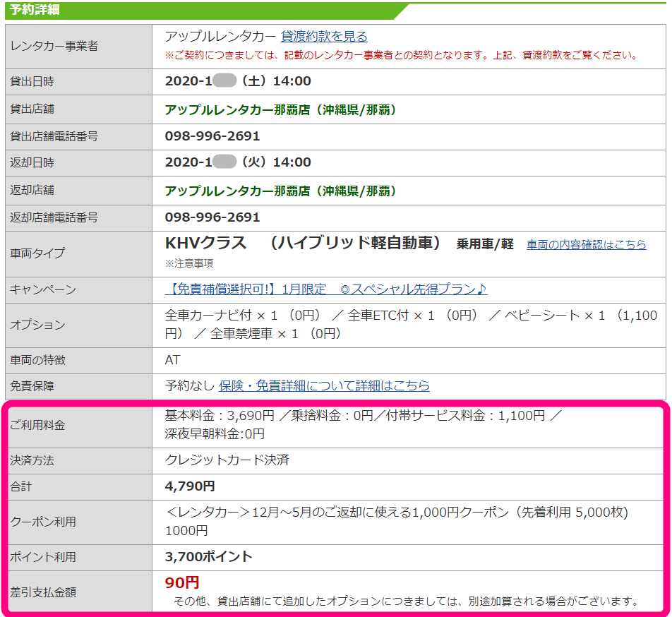Click the return store アップルレンタカー那覇店 under 返却店舗
Image resolution: width=672 pixels, height=617 pixels.
280,191
